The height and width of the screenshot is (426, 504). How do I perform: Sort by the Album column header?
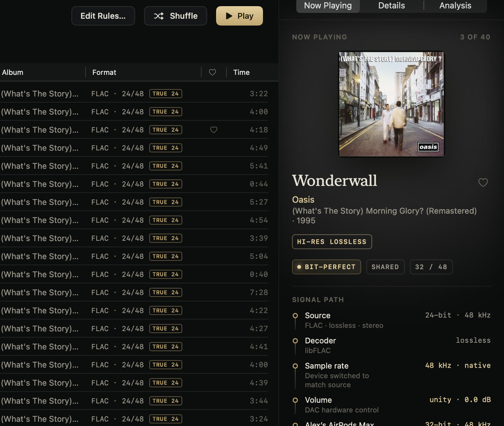point(13,72)
